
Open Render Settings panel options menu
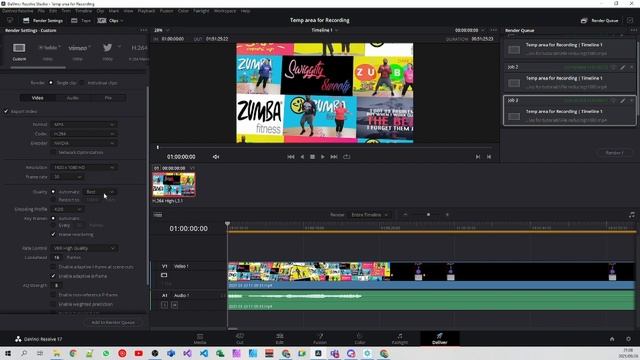pyautogui.click(x=143, y=30)
